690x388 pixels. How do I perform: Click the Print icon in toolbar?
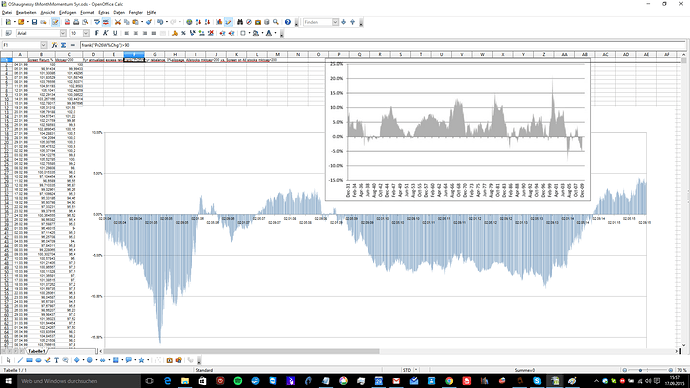(x=76, y=22)
